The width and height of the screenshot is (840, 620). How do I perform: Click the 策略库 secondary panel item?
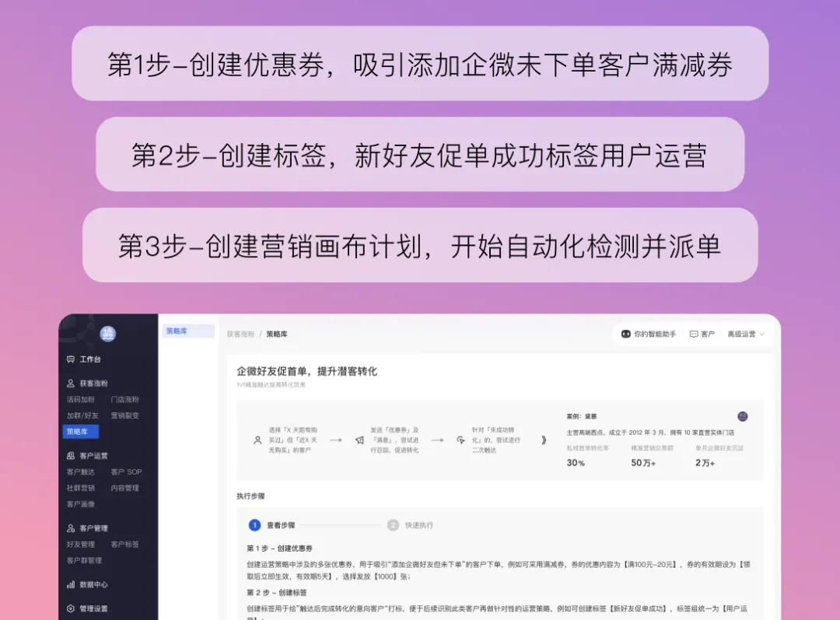(187, 331)
